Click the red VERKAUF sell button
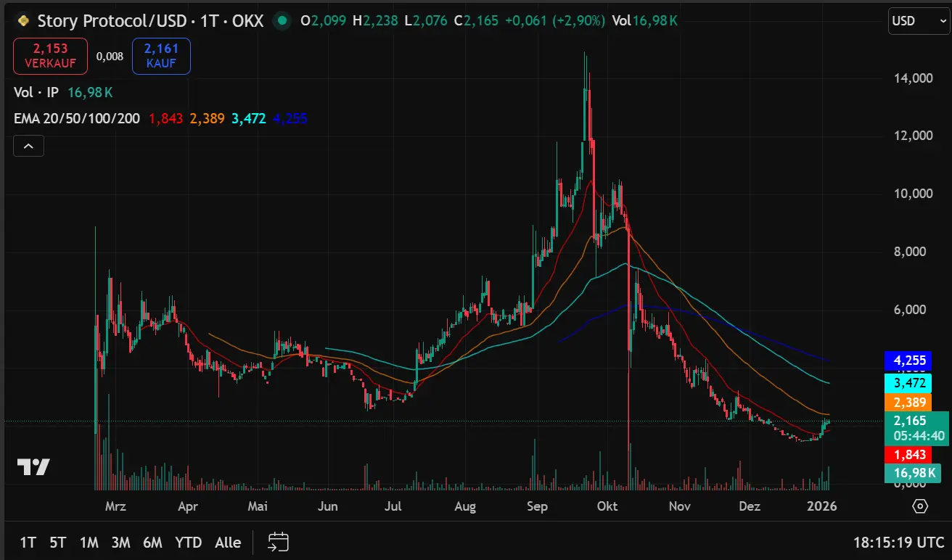Viewport: 952px width, 560px height. [x=50, y=56]
